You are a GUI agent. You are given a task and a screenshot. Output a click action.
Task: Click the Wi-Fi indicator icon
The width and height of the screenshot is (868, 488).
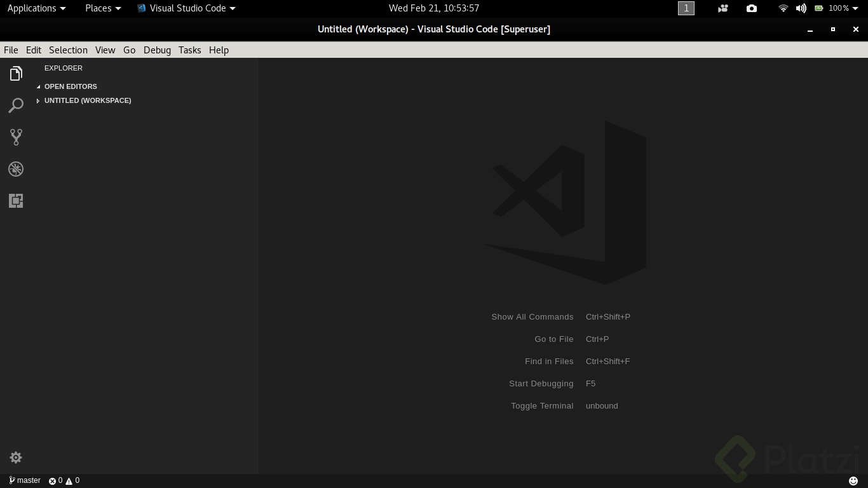coord(783,8)
